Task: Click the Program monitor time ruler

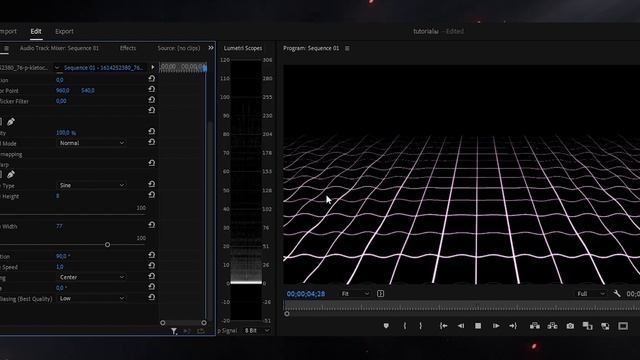Action: (462, 306)
